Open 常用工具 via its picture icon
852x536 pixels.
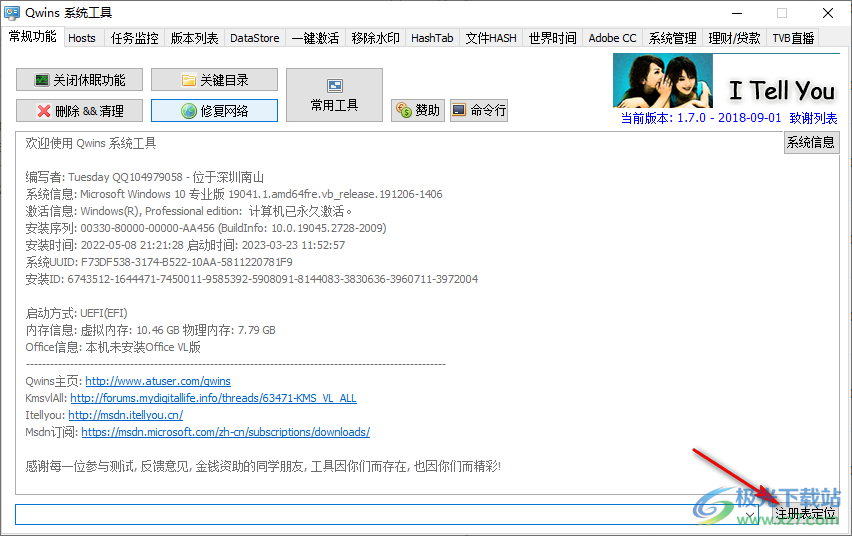[x=335, y=86]
